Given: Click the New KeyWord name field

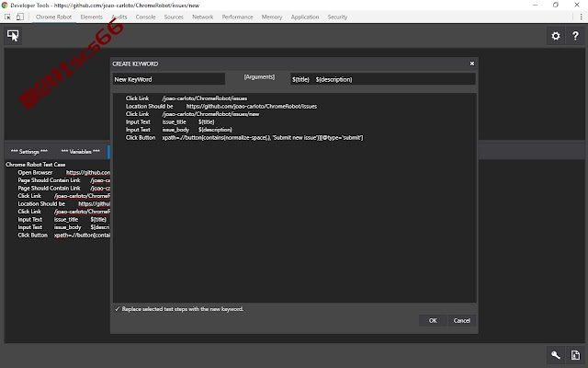Looking at the screenshot, I should click(x=169, y=79).
